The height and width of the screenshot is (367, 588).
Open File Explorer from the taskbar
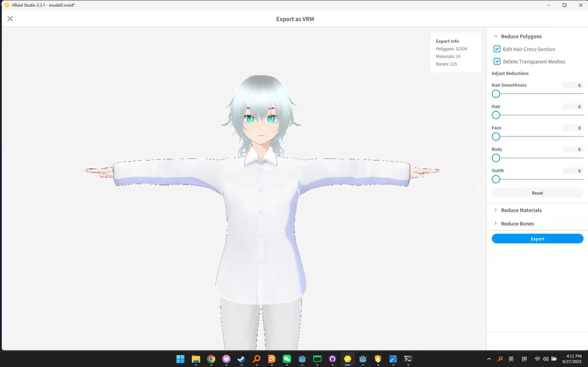[x=196, y=359]
